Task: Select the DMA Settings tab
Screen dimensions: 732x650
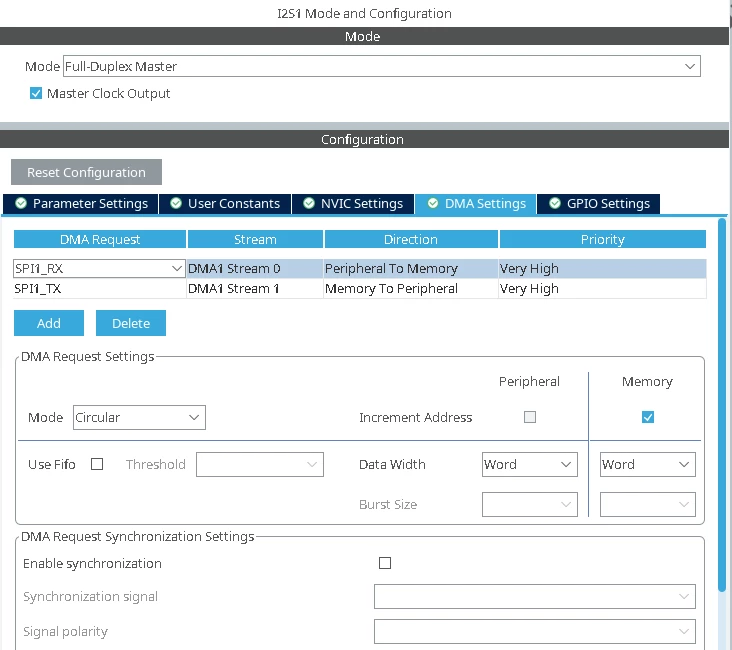Action: click(475, 204)
